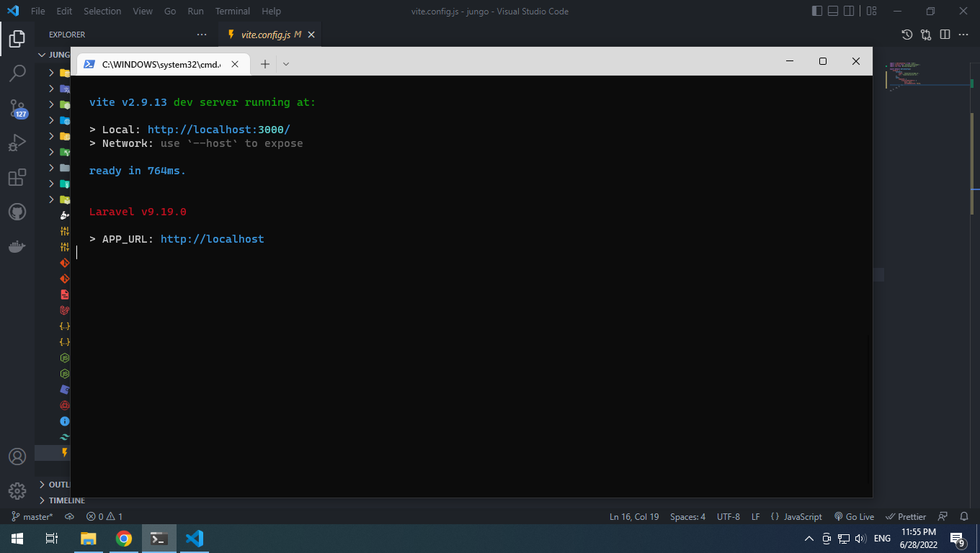Viewport: 980px width, 553px height.
Task: Open a new tab in the terminal window
Action: 264,64
